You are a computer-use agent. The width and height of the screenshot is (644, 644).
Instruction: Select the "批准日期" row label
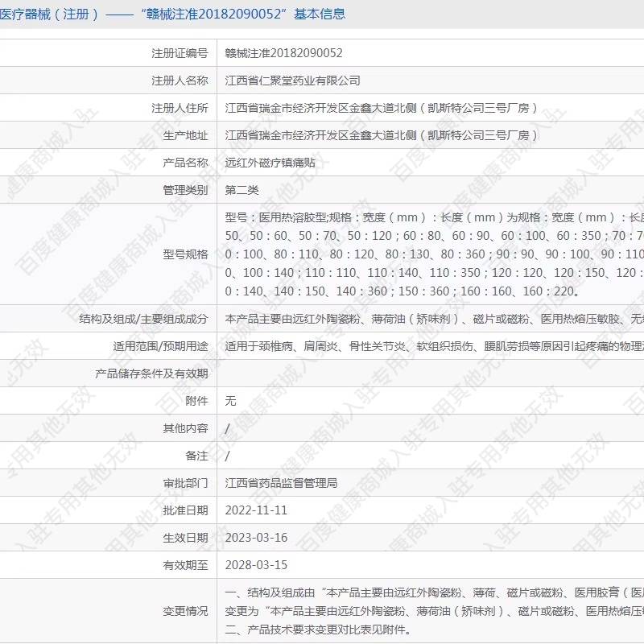pyautogui.click(x=185, y=510)
